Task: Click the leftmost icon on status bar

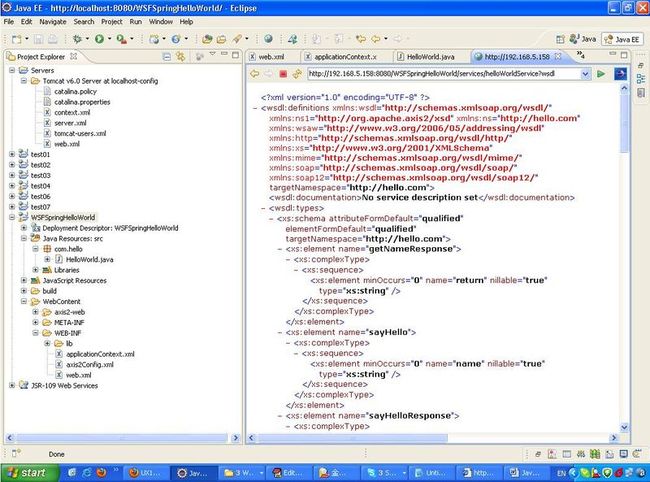Action: click(16, 453)
